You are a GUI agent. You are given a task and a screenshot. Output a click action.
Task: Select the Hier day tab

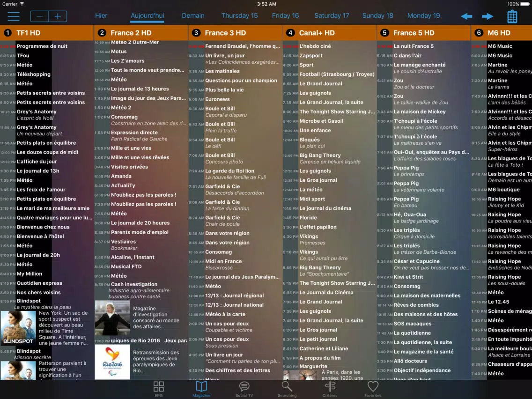click(x=101, y=15)
